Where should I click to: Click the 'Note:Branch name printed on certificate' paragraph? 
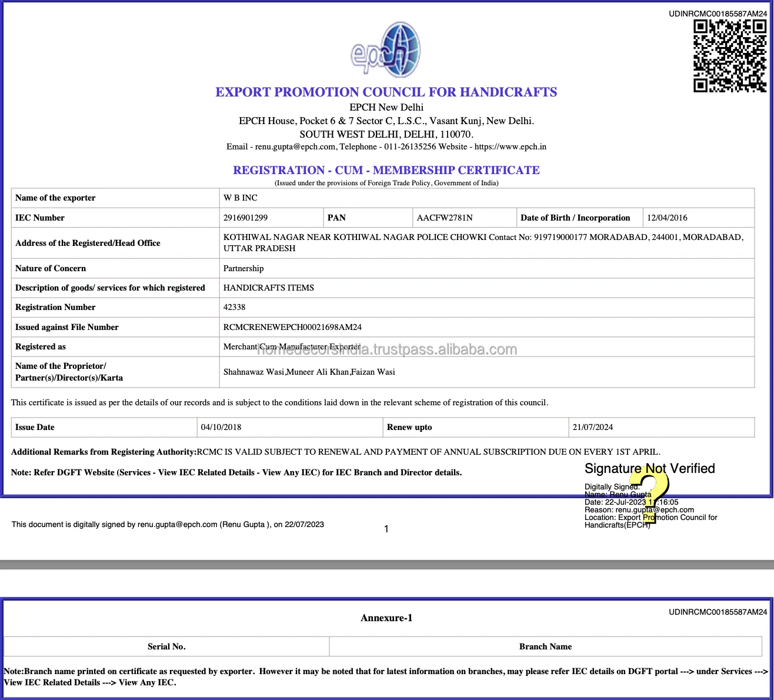(x=386, y=676)
